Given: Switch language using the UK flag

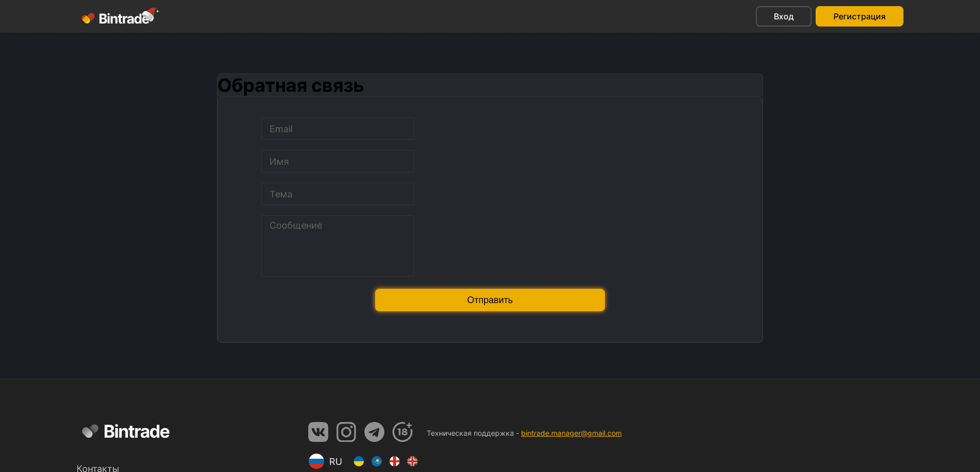Looking at the screenshot, I should pos(412,461).
